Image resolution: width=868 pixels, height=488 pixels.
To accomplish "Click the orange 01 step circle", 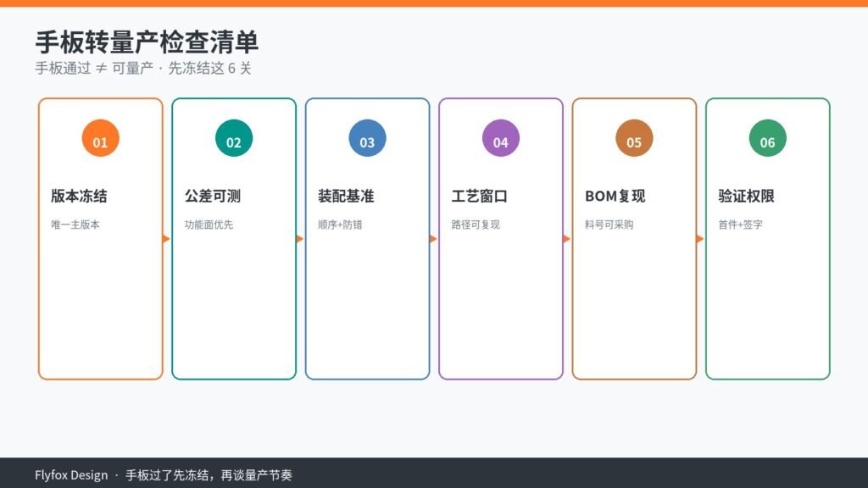I will click(100, 138).
